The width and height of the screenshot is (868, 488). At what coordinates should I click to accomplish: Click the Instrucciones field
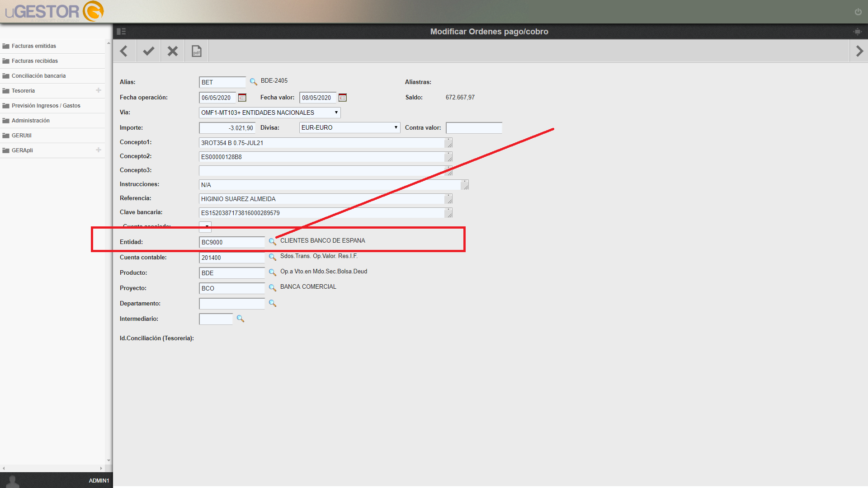tap(334, 185)
